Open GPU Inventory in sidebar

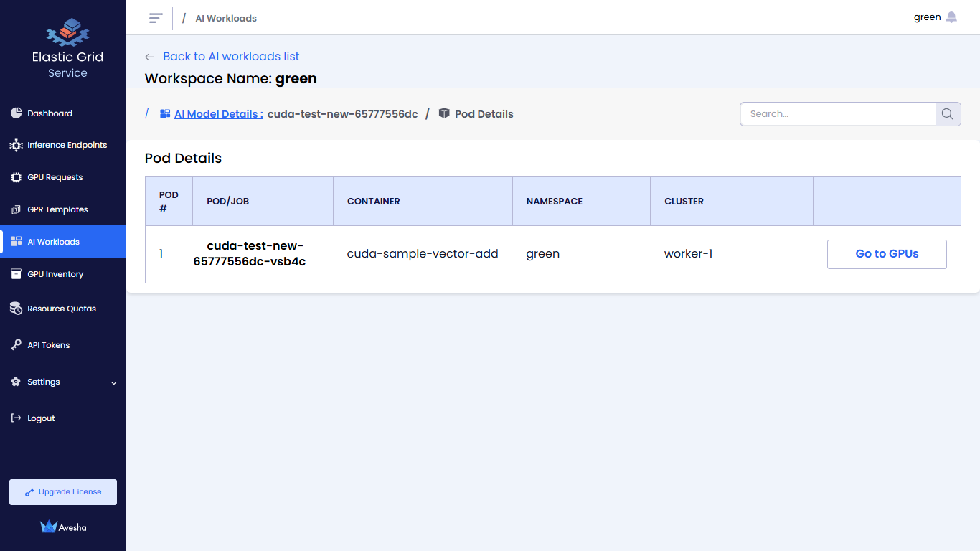[55, 274]
